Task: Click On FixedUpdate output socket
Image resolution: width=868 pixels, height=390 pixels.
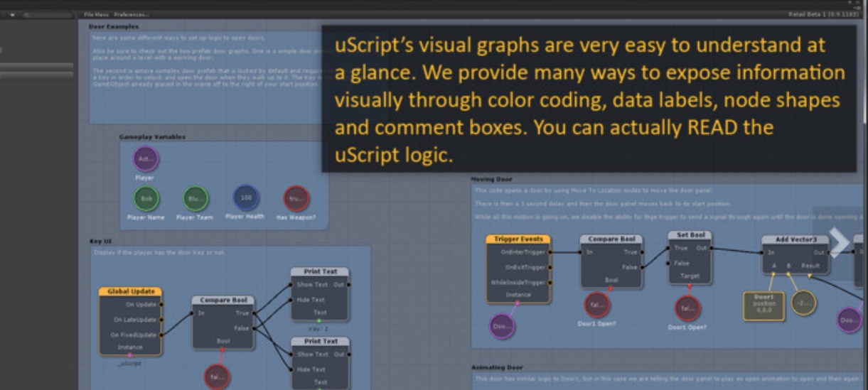Action: click(162, 334)
